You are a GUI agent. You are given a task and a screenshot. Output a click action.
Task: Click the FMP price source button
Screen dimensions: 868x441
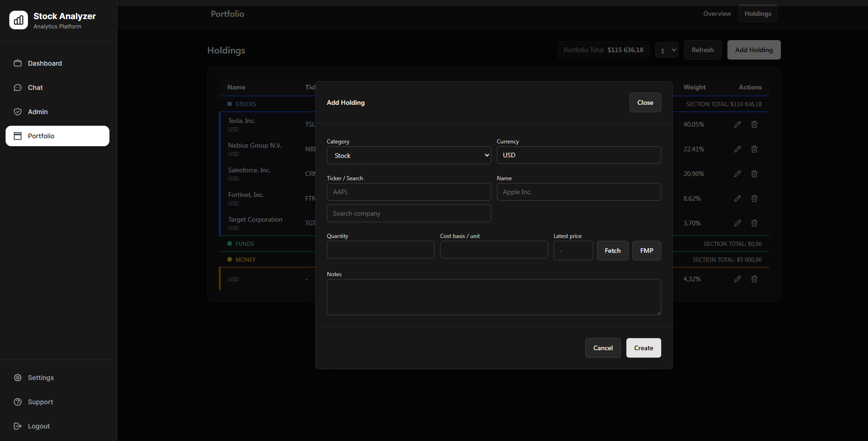click(646, 250)
